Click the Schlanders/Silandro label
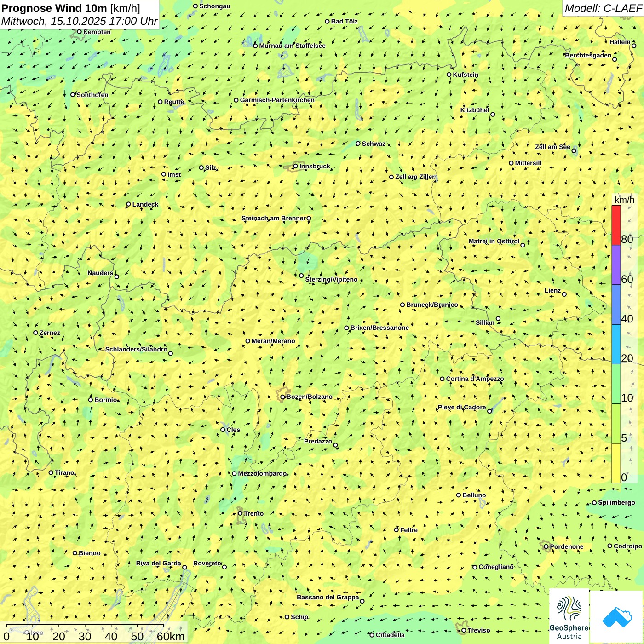The height and width of the screenshot is (644, 644). tap(136, 349)
